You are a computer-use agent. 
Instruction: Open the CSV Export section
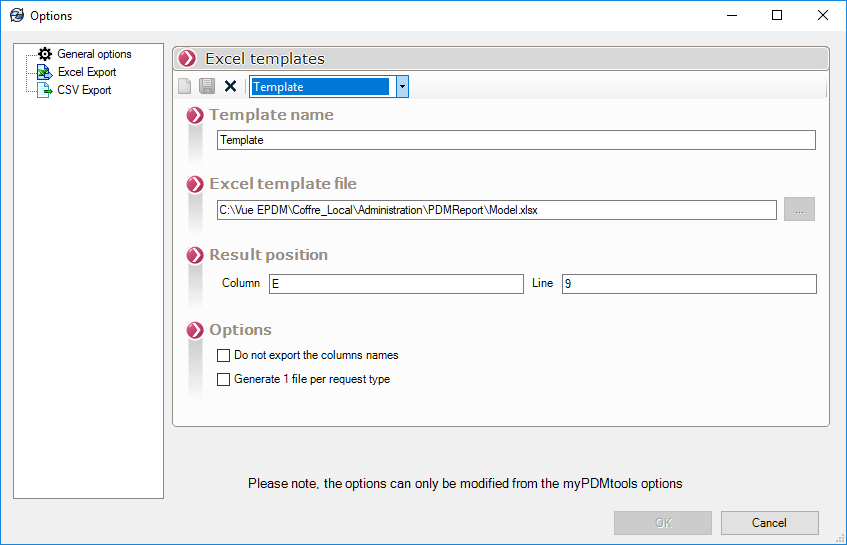coord(84,90)
